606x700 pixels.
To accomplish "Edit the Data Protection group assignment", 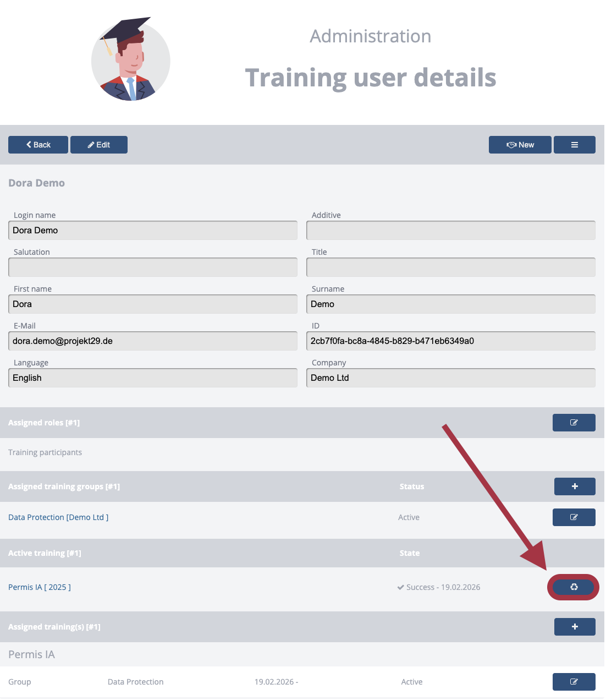I will pyautogui.click(x=574, y=517).
